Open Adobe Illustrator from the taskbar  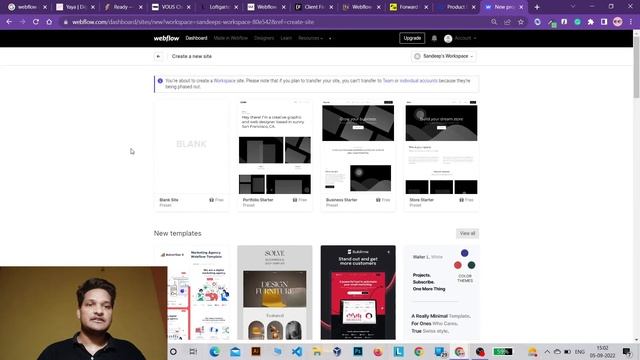[256, 351]
